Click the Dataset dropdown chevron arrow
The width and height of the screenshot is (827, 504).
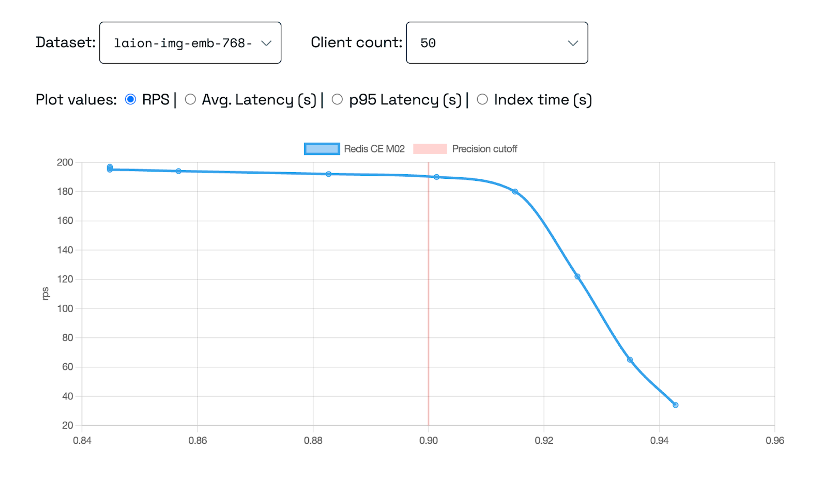266,43
